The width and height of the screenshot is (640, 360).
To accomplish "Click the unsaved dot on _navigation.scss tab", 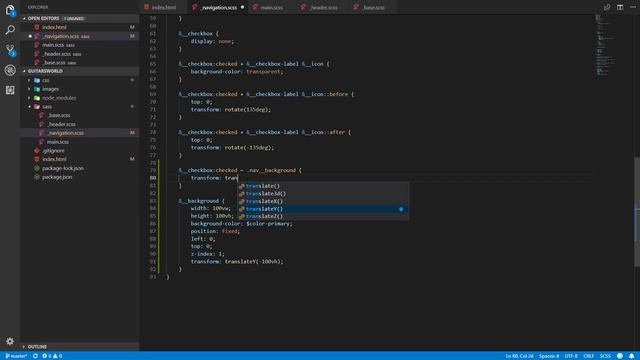I will [242, 7].
